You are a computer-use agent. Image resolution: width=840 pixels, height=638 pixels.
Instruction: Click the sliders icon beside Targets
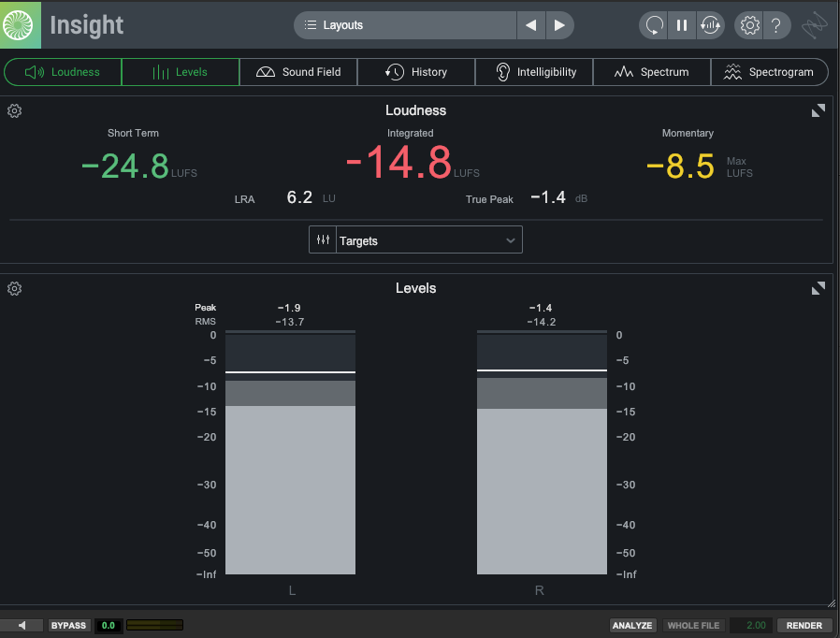[x=323, y=240]
